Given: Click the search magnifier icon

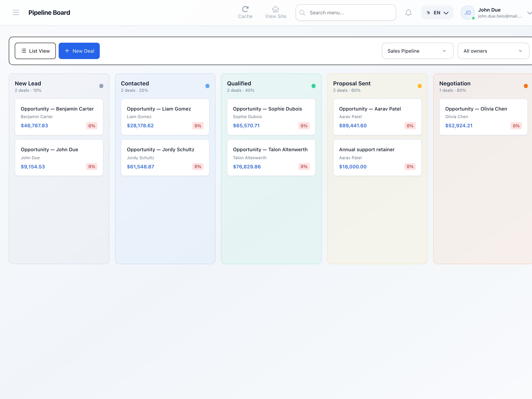Looking at the screenshot, I should (302, 13).
